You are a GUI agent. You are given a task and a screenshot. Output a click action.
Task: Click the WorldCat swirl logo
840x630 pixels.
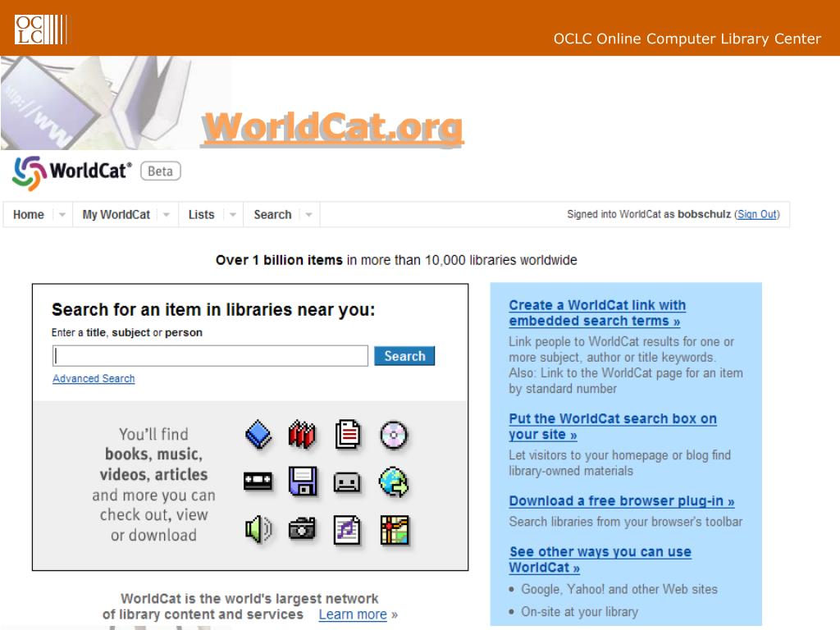[x=30, y=173]
